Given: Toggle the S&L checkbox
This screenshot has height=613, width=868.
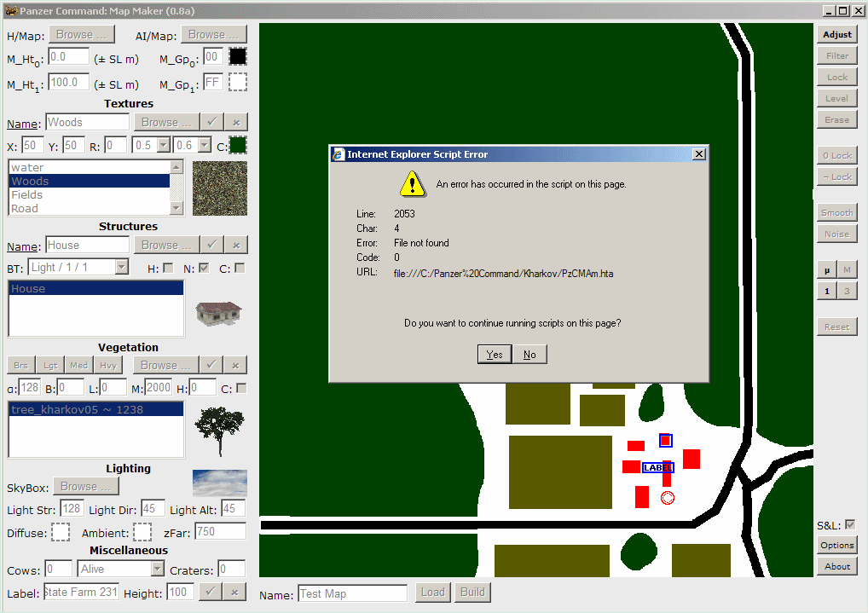Looking at the screenshot, I should (850, 524).
